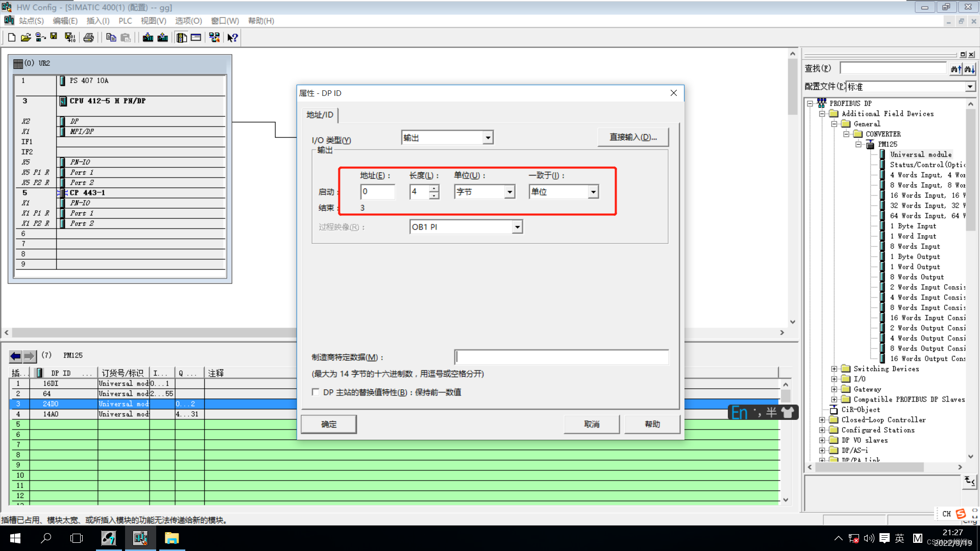Open the 选项(O) menu
980x551 pixels.
188,21
